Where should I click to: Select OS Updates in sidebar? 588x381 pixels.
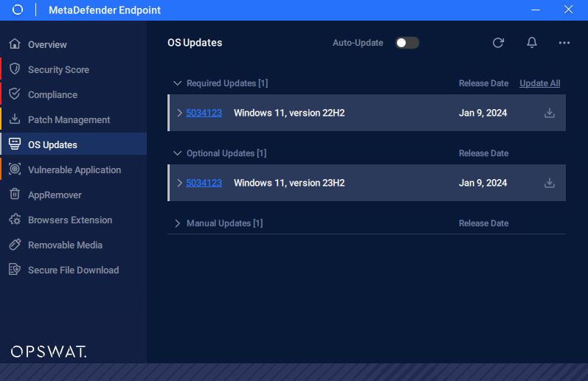point(74,144)
